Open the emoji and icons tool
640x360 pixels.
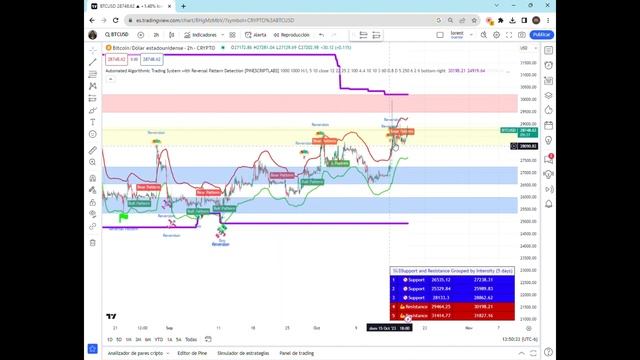(93, 134)
